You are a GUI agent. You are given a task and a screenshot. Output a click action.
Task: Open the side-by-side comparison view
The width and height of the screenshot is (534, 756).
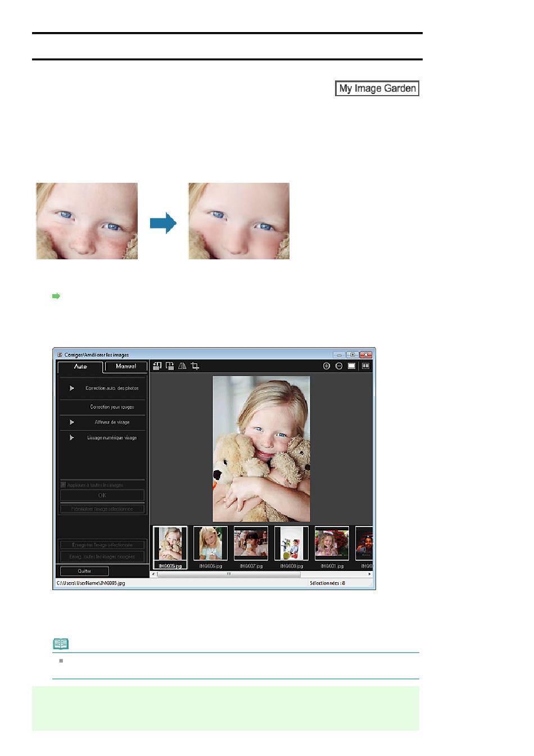[365, 366]
